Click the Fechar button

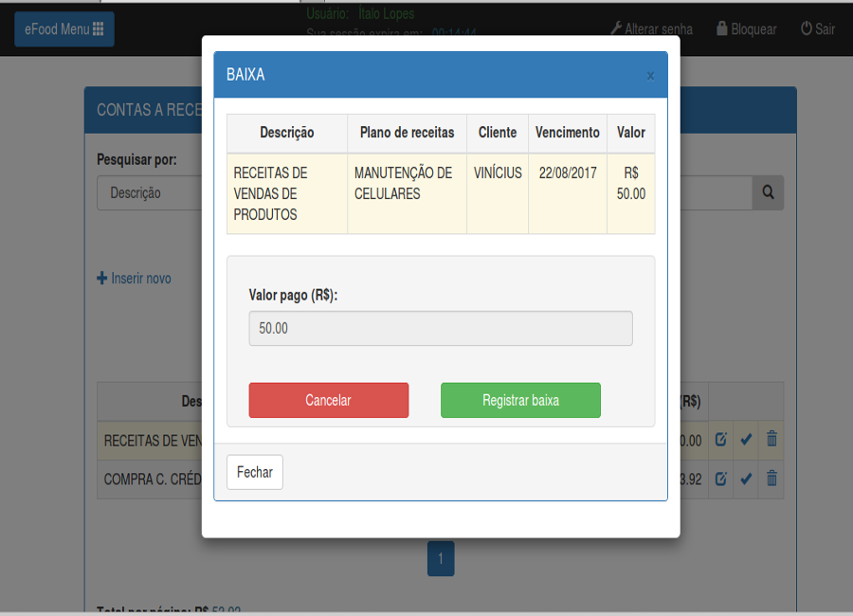(254, 472)
